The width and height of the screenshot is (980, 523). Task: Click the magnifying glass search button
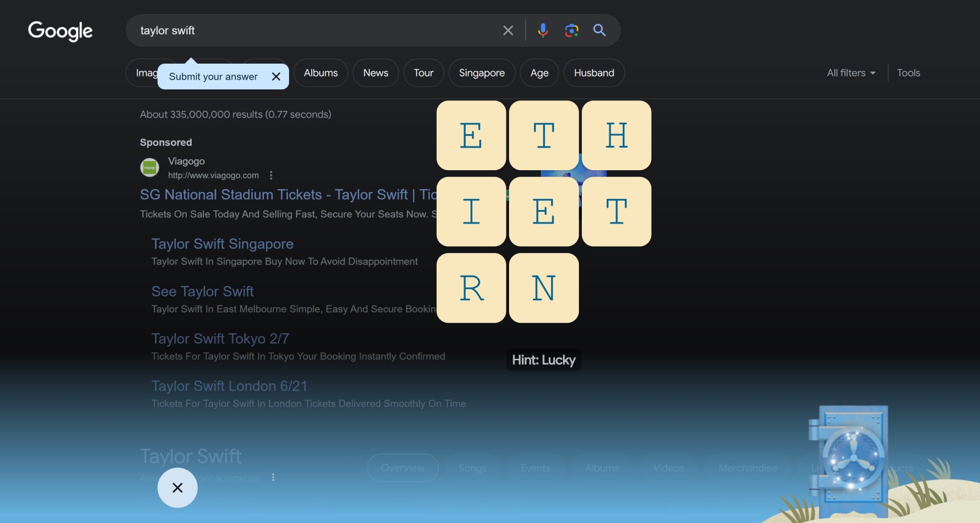click(x=600, y=31)
